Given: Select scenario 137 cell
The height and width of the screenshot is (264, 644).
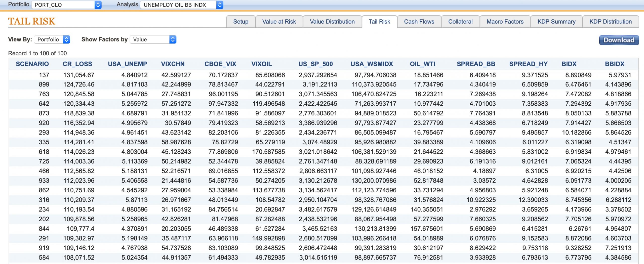Looking at the screenshot, I should click(44, 75).
